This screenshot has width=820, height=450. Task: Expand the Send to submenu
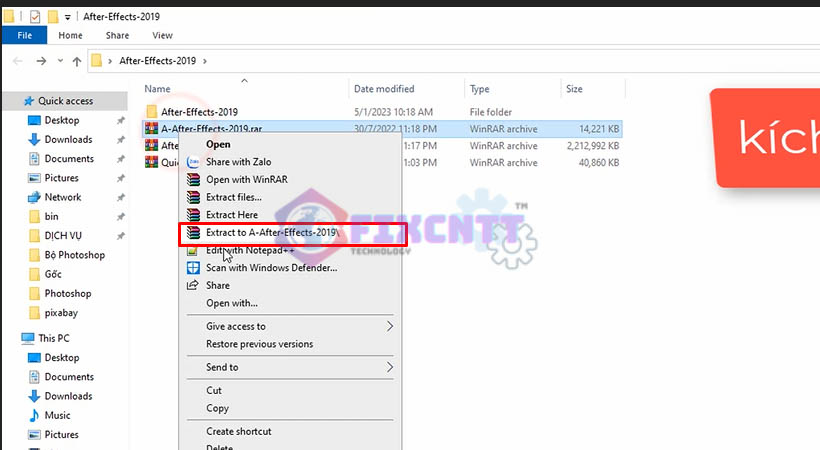[390, 367]
